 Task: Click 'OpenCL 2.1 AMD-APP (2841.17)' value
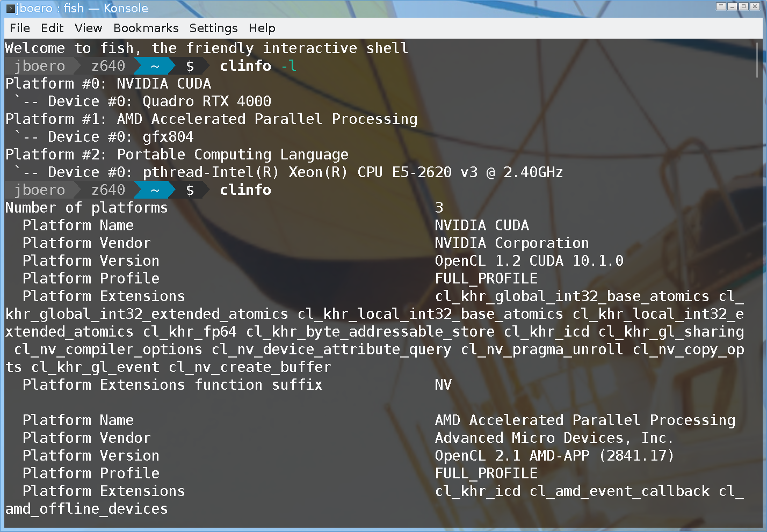(x=554, y=456)
